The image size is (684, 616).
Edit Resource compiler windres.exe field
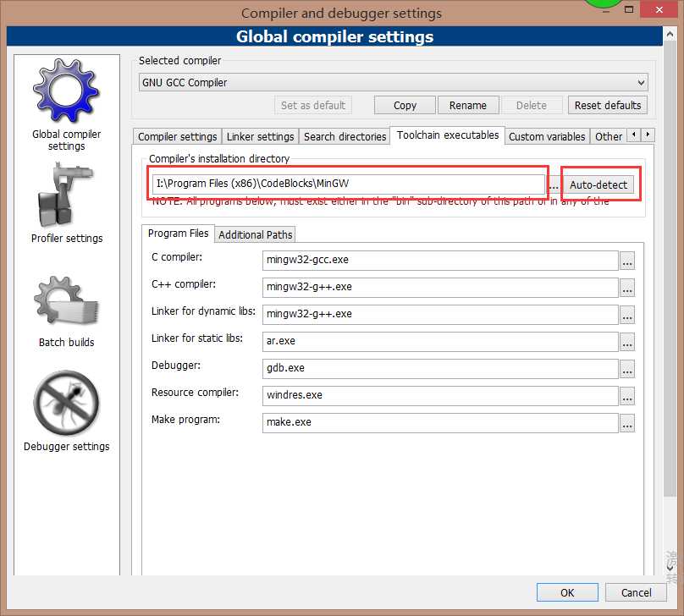440,395
